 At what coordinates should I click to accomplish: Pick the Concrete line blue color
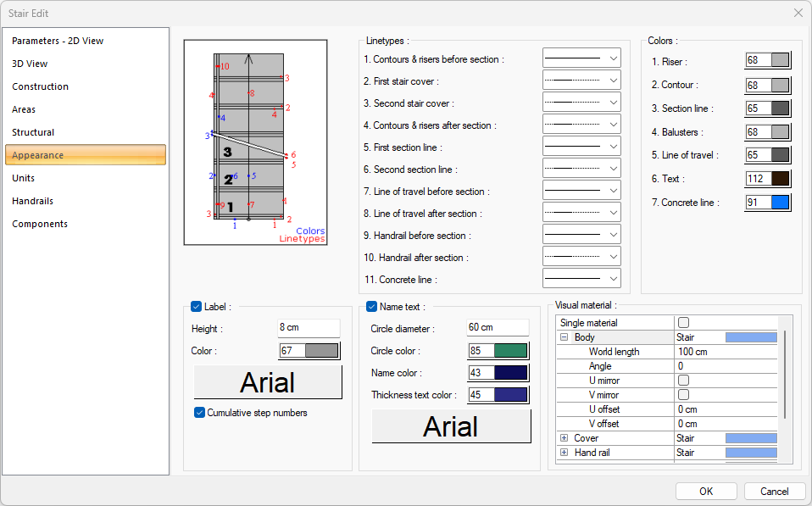pos(780,202)
